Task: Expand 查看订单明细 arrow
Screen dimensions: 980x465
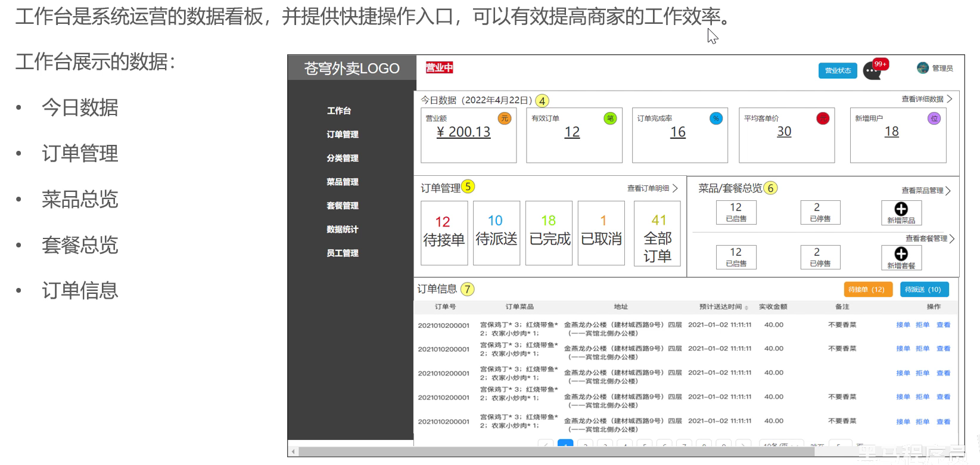Action: point(675,188)
